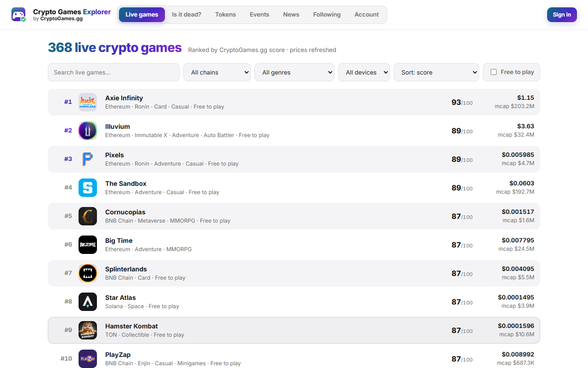Click the Crypto Games Explorer gamepad logo

point(19,15)
